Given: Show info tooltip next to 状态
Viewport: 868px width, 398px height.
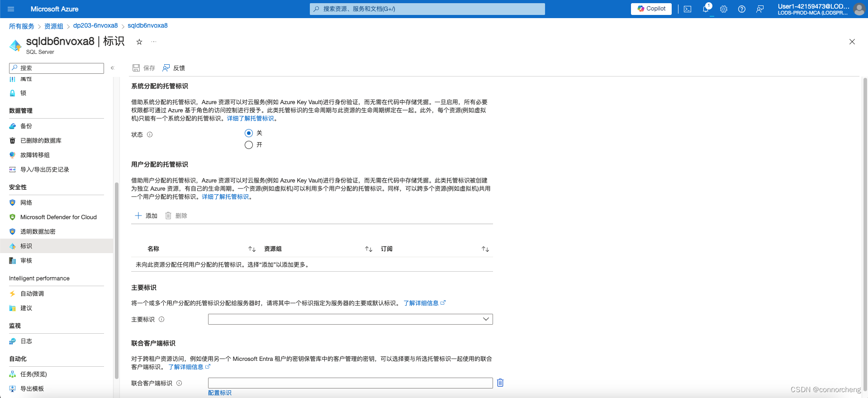Looking at the screenshot, I should click(x=150, y=134).
